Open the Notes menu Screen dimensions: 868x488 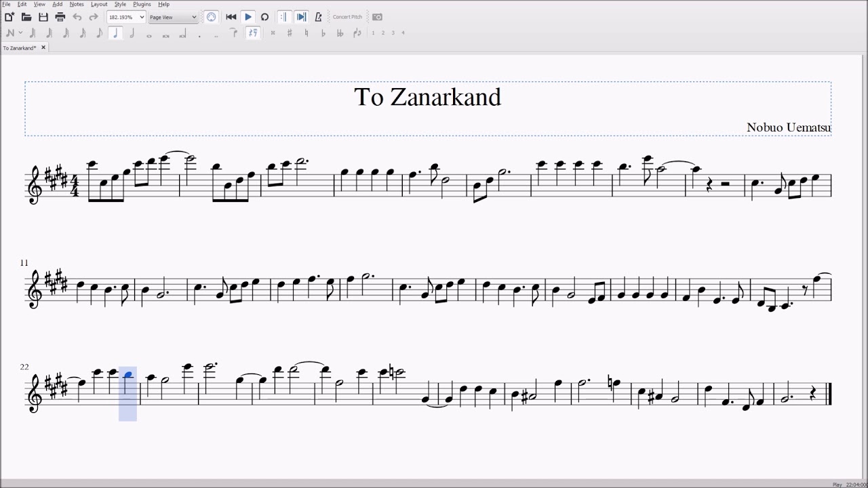click(77, 4)
